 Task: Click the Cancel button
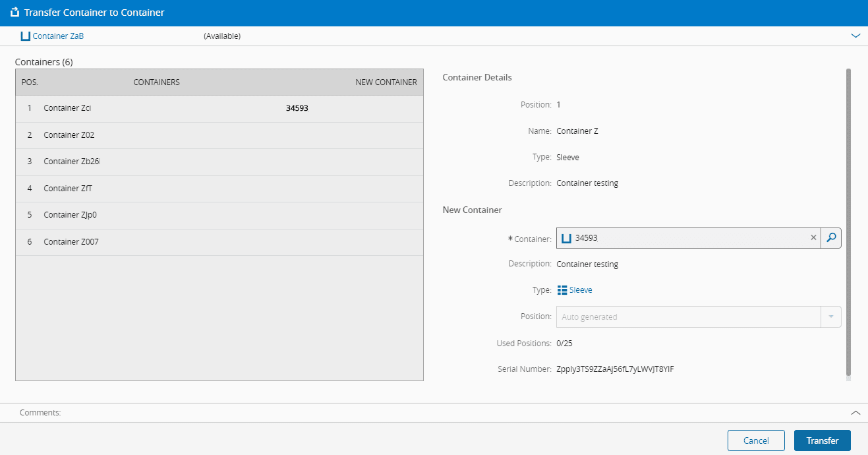(756, 440)
